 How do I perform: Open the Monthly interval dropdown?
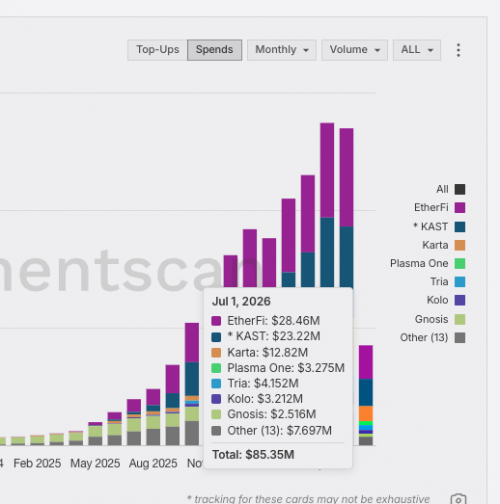(282, 50)
